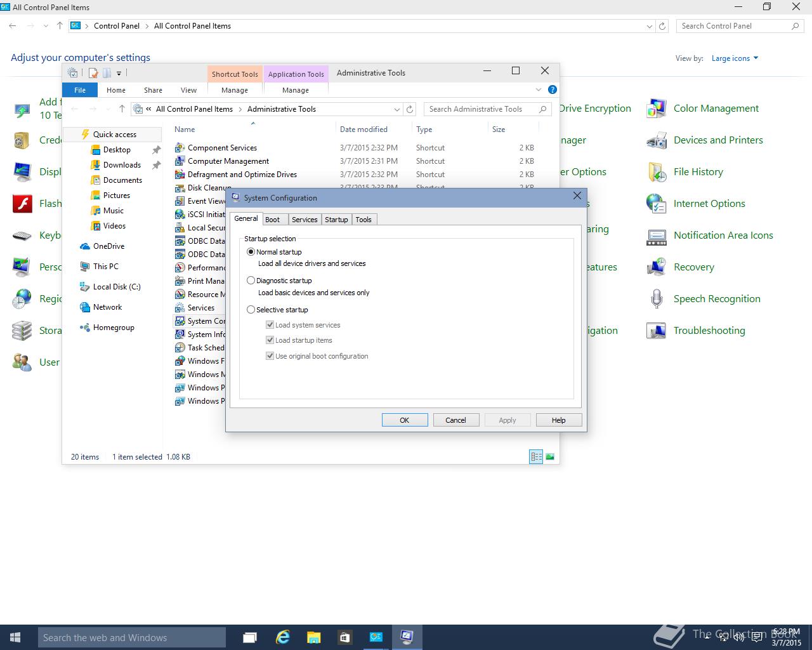Toggle the Load system services checkbox
This screenshot has height=650, width=812.
tap(270, 325)
